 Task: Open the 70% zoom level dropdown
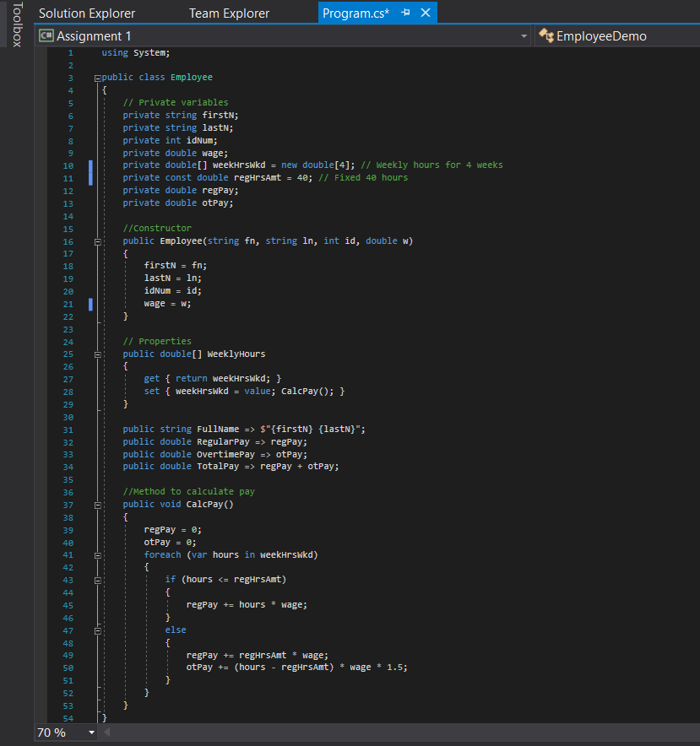[x=91, y=732]
